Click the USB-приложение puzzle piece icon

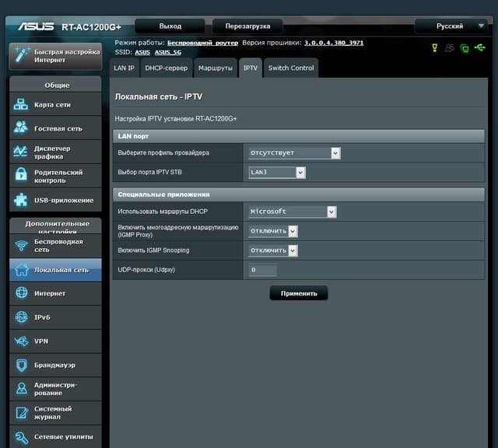tap(21, 200)
